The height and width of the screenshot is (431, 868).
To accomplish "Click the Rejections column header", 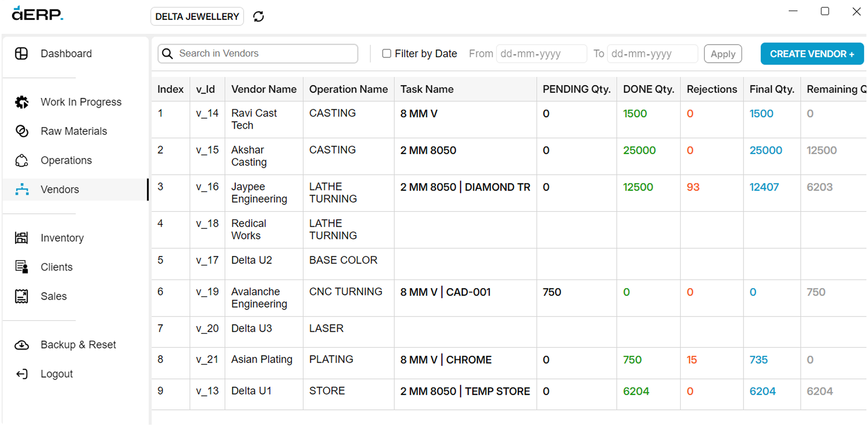I will click(x=712, y=89).
